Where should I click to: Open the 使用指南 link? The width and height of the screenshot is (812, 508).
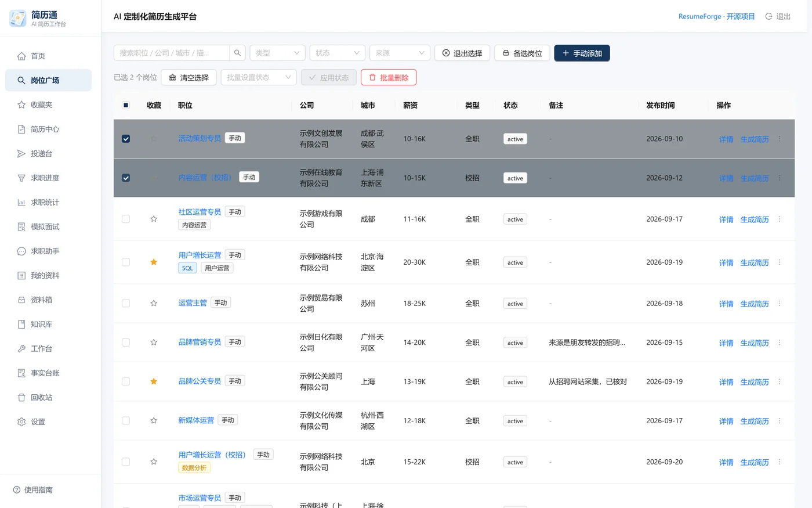pos(33,489)
